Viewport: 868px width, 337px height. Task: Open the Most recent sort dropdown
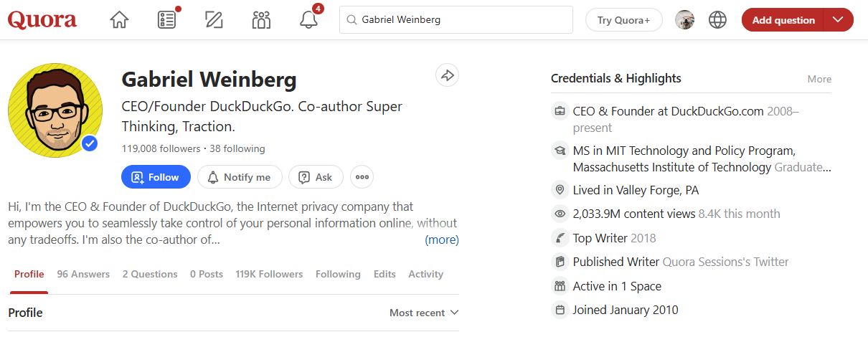pyautogui.click(x=423, y=313)
